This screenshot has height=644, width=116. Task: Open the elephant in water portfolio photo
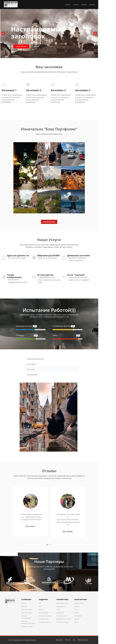point(73,202)
